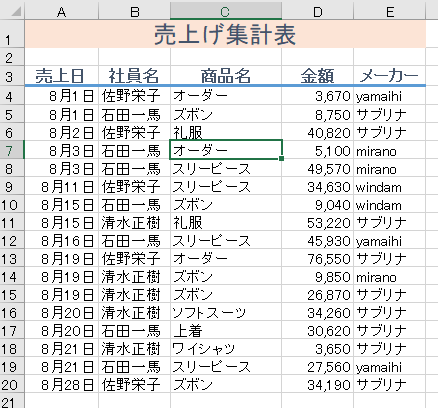Select row 20 header
The height and width of the screenshot is (408, 438).
click(x=12, y=384)
